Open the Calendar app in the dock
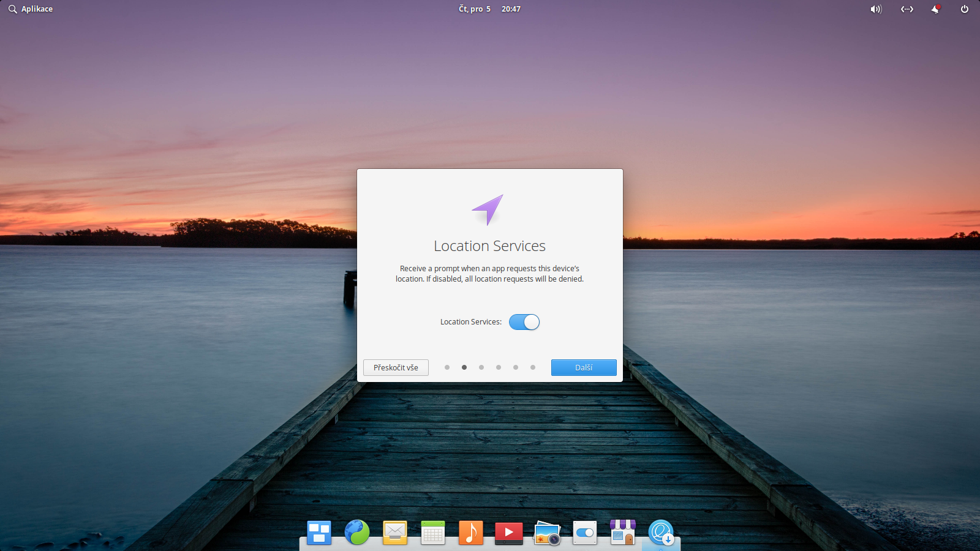This screenshot has width=980, height=551. point(433,533)
